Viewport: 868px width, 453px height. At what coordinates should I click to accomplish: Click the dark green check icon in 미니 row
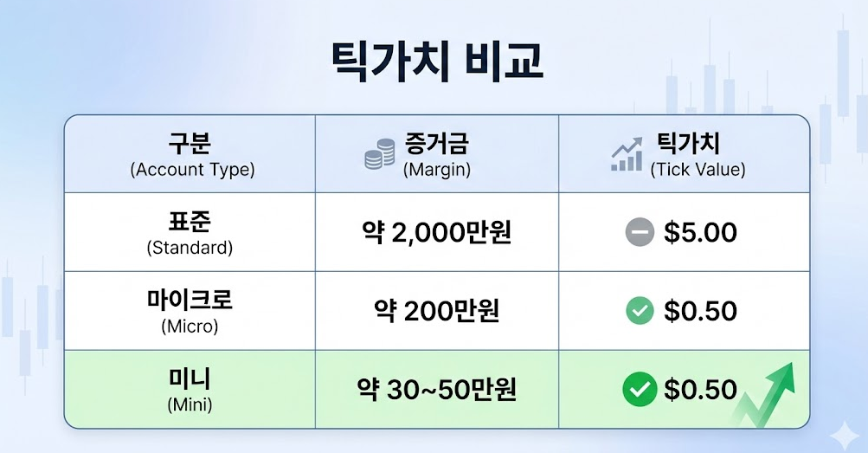[x=639, y=390]
